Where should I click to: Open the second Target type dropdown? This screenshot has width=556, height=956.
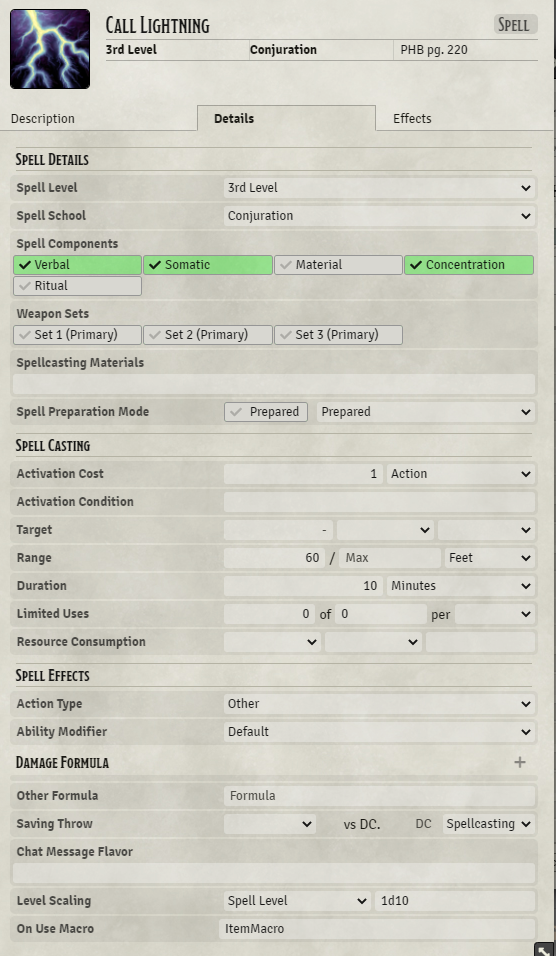pos(486,530)
